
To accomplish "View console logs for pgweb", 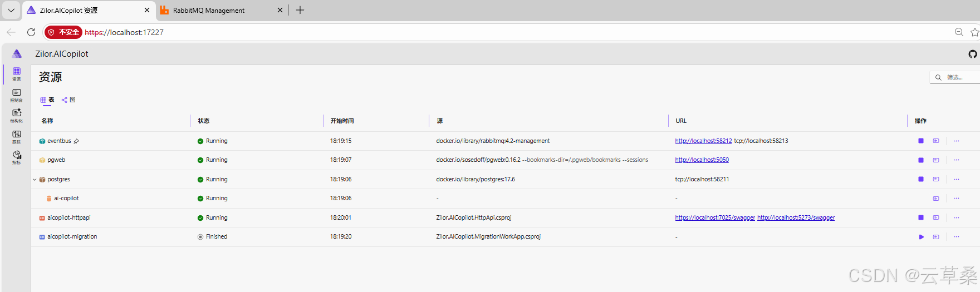I will pyautogui.click(x=936, y=160).
